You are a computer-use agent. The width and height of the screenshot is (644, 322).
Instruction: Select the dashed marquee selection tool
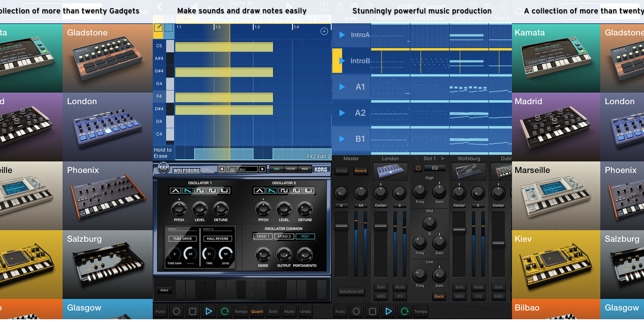pos(169,28)
